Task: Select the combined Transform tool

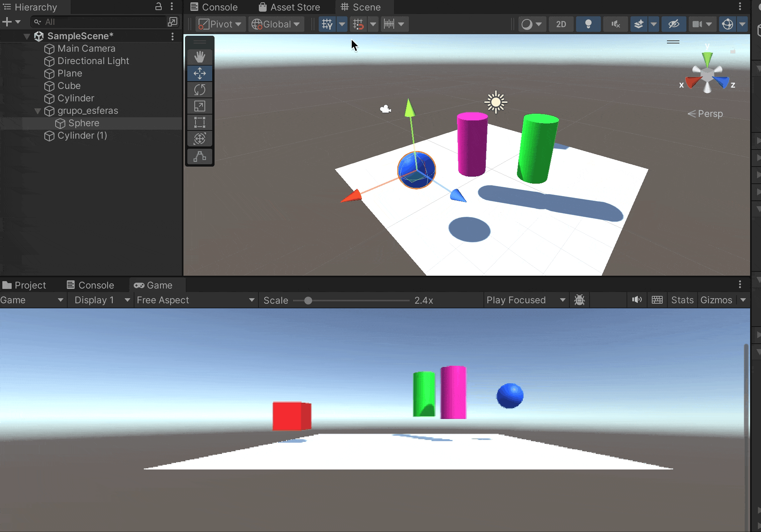Action: 200,139
